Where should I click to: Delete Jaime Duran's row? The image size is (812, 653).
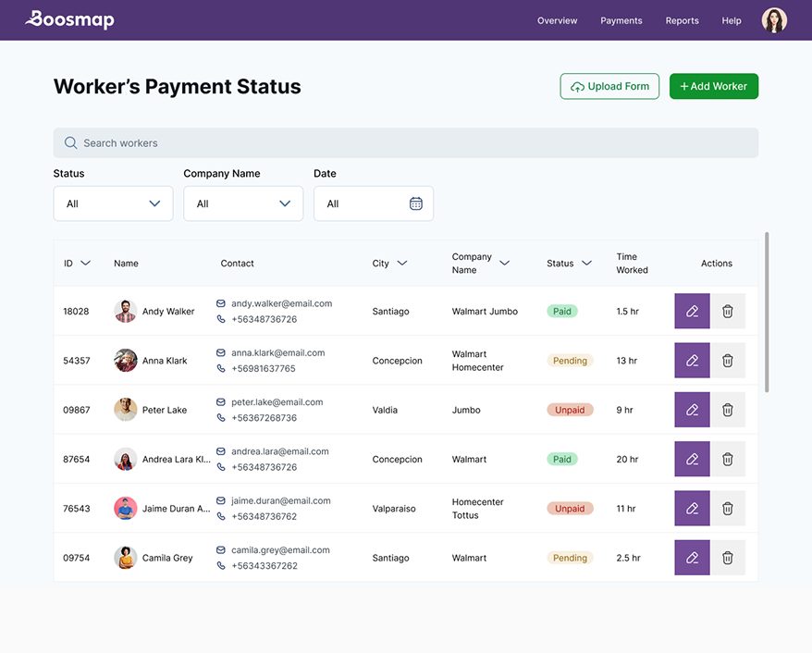pos(728,509)
